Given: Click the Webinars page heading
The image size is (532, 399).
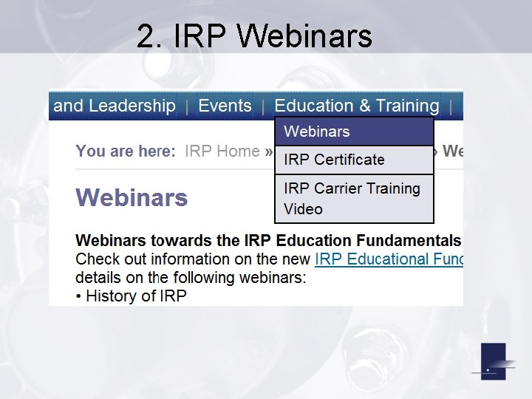Looking at the screenshot, I should coord(132,197).
